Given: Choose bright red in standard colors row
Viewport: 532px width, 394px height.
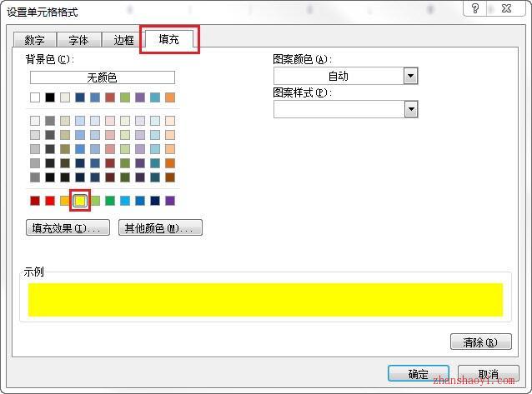Looking at the screenshot, I should point(50,201).
